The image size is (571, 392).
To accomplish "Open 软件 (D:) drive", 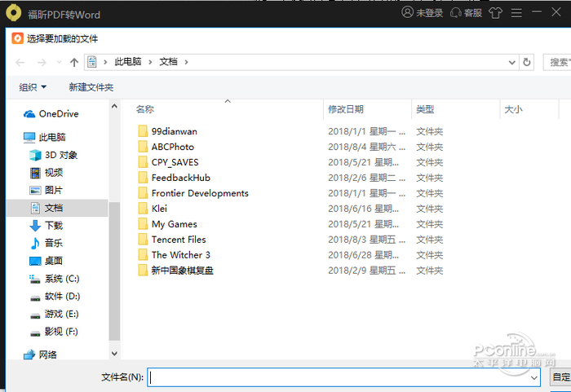I will [55, 297].
